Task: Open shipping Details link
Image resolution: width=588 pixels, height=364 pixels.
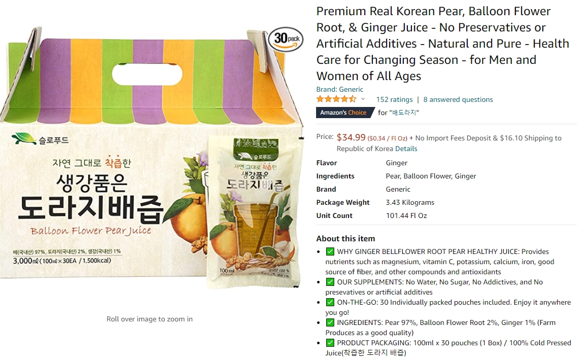Action: 406,149
